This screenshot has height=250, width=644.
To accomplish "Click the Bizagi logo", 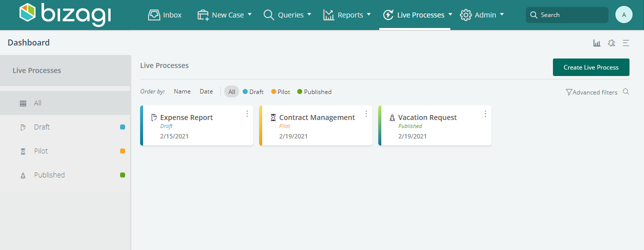I will click(65, 14).
